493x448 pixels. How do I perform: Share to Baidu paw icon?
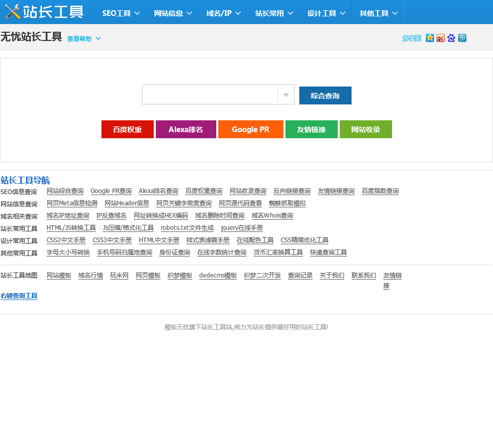pos(451,38)
